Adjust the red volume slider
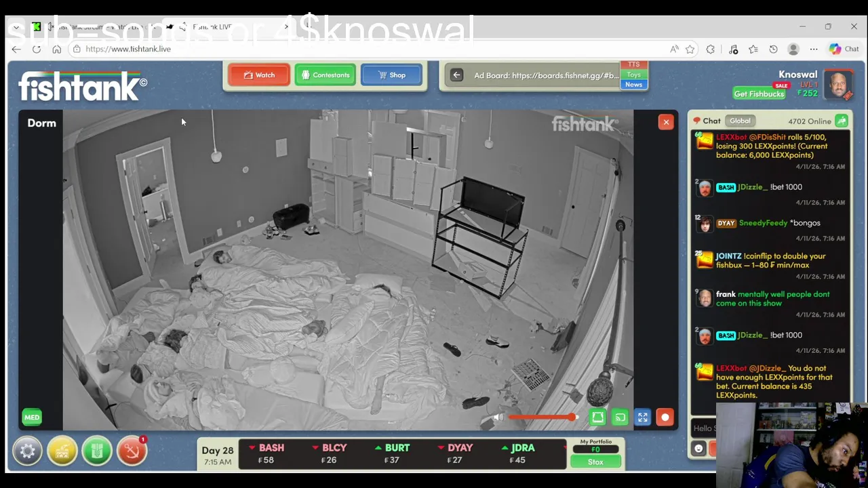 (542, 418)
